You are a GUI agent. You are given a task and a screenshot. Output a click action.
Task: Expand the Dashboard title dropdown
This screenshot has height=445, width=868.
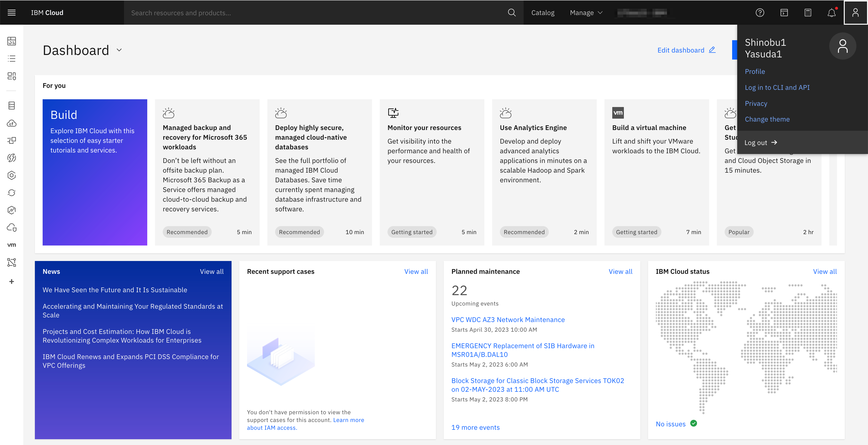point(119,50)
